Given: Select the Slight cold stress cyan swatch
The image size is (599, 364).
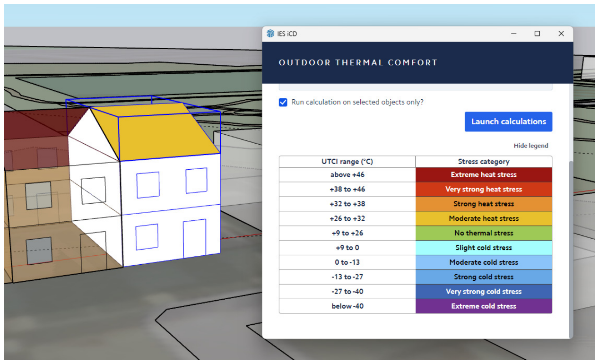Looking at the screenshot, I should pyautogui.click(x=484, y=248).
